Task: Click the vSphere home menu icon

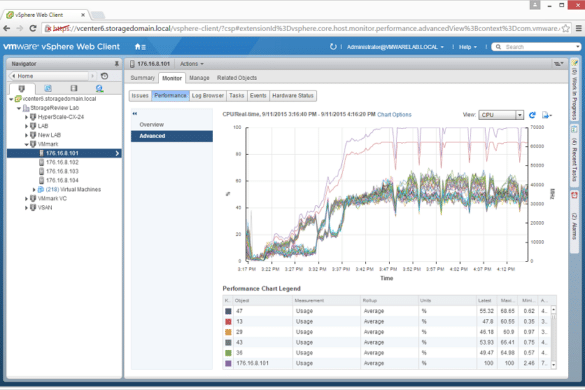Action: tap(140, 47)
